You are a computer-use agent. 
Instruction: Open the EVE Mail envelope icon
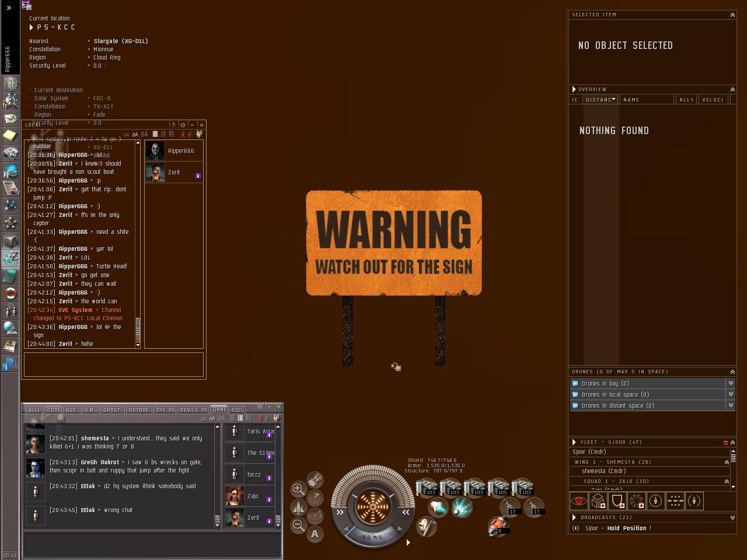point(10,118)
